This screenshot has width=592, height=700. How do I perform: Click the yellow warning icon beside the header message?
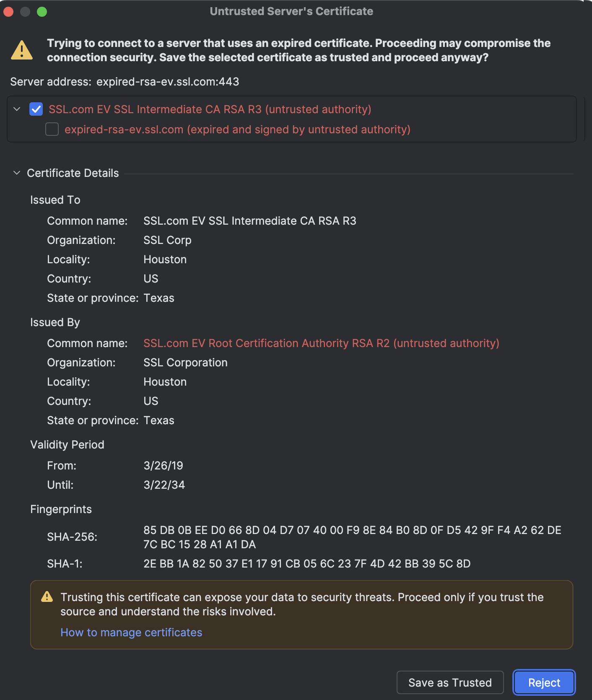click(21, 50)
